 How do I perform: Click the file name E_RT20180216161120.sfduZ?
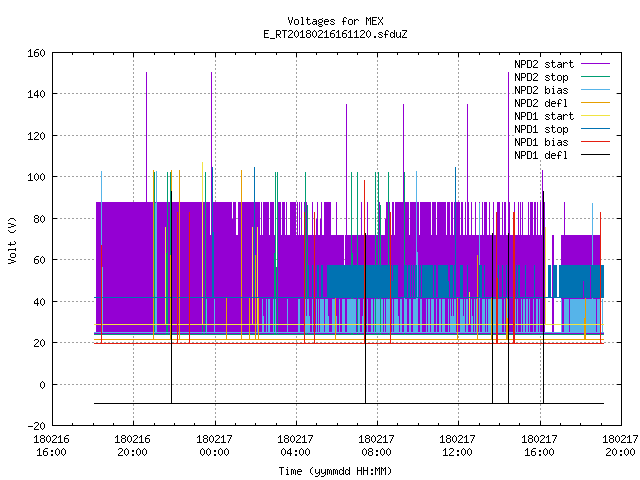click(x=335, y=34)
